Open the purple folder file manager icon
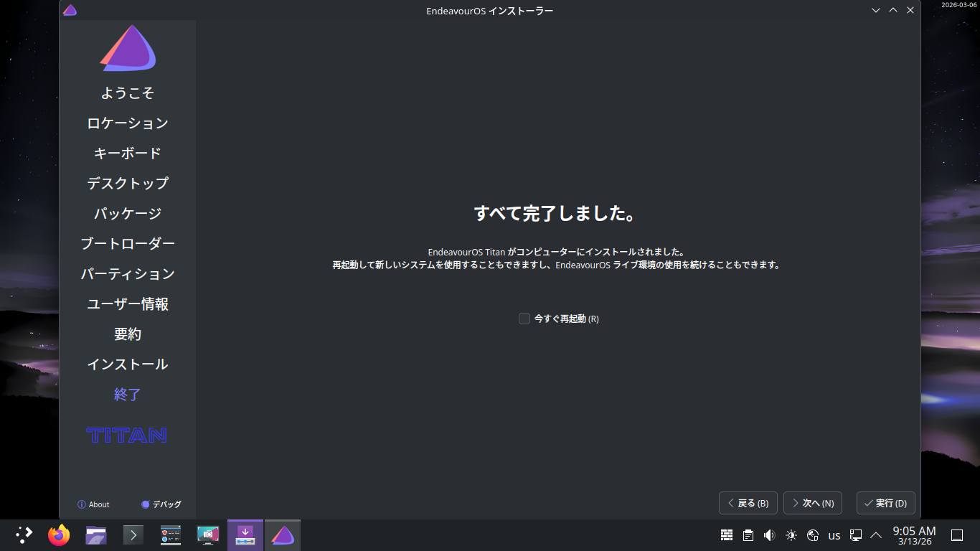The height and width of the screenshot is (551, 980). click(96, 535)
